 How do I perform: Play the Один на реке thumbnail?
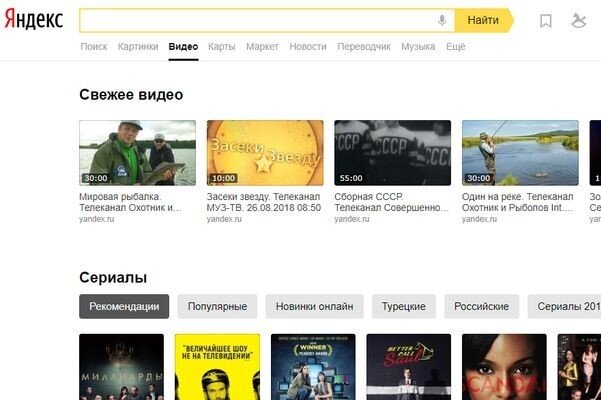[520, 153]
